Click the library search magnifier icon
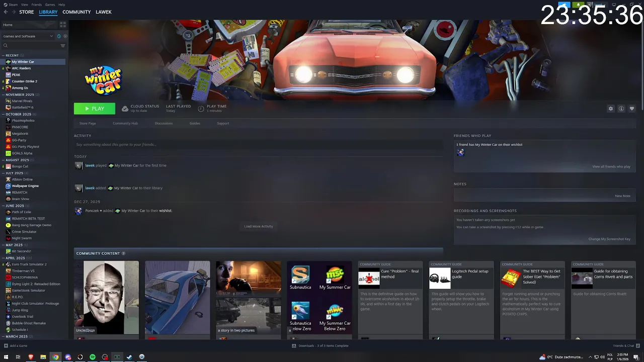Screen dimensions: 644x362 [x=6, y=46]
